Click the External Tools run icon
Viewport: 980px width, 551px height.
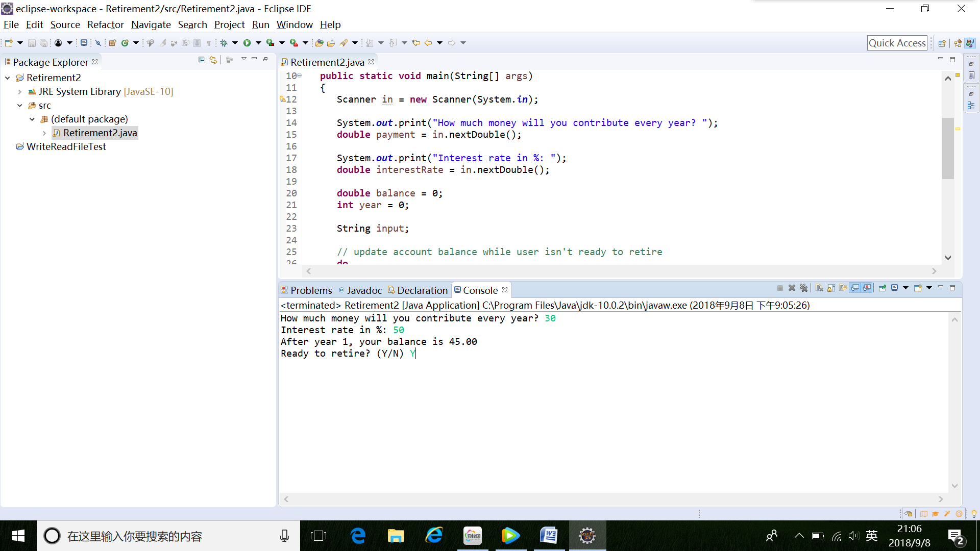pos(294,43)
